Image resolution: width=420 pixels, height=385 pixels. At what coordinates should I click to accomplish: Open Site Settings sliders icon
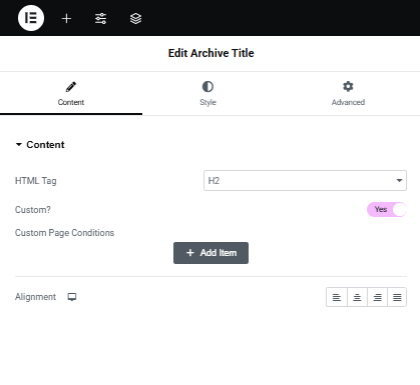pos(101,18)
